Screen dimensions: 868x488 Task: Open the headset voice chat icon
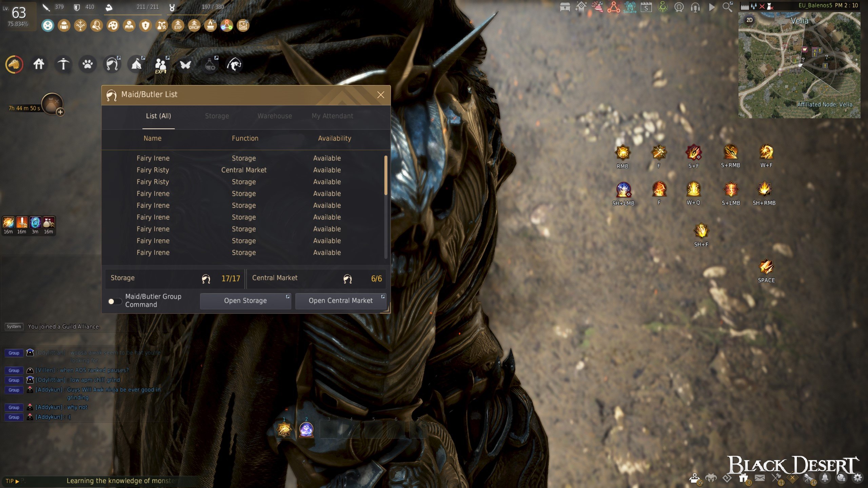click(x=695, y=7)
